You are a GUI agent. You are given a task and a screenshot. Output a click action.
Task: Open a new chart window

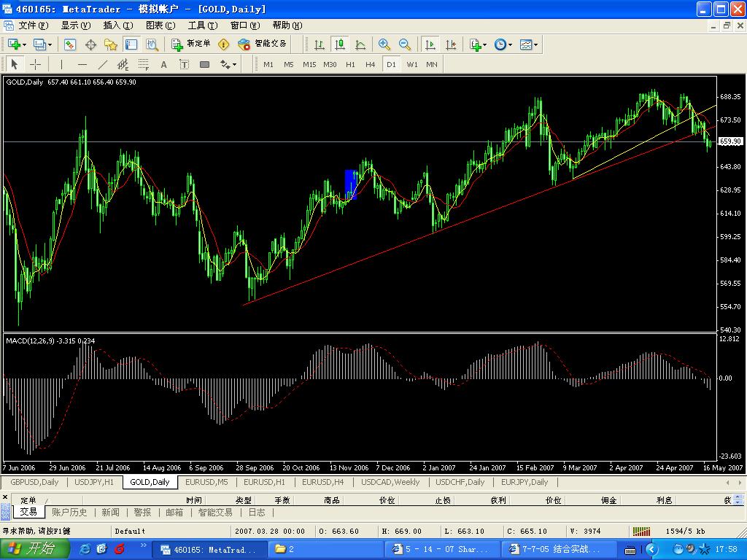pos(14,44)
